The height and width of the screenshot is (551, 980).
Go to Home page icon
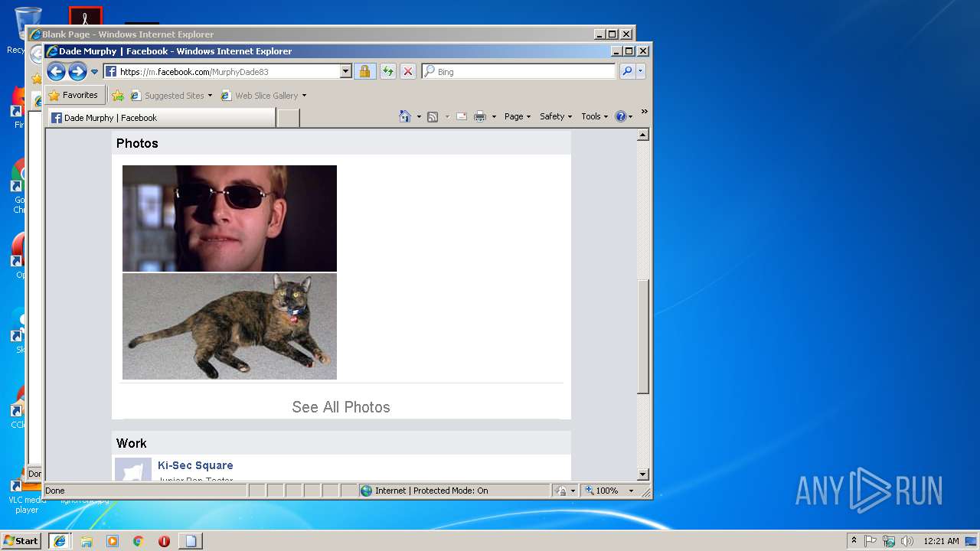(405, 116)
